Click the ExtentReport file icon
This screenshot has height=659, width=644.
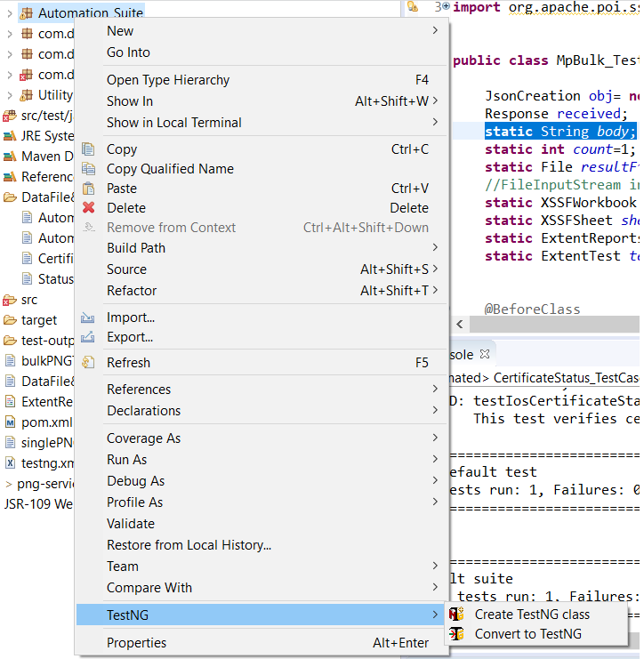(x=10, y=402)
